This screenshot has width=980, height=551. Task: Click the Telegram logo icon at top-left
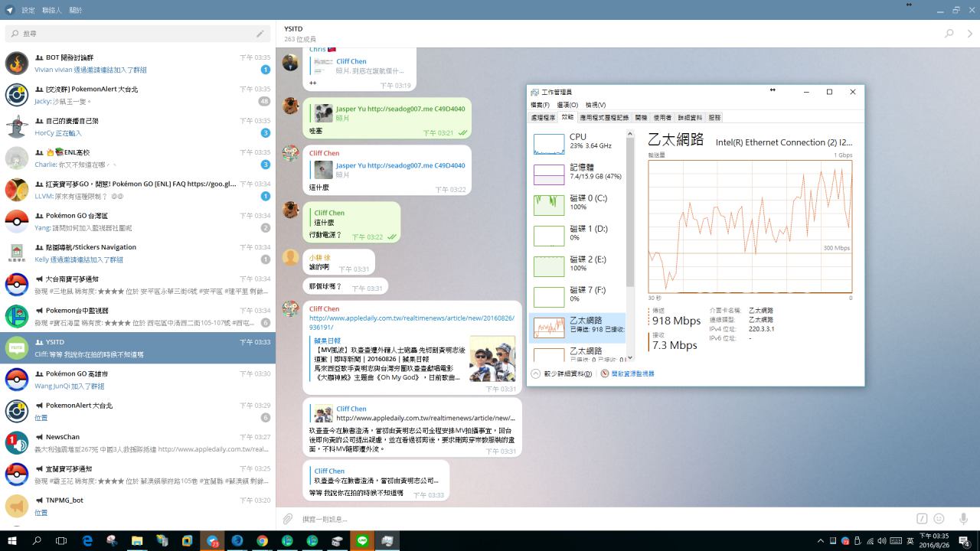coord(9,10)
